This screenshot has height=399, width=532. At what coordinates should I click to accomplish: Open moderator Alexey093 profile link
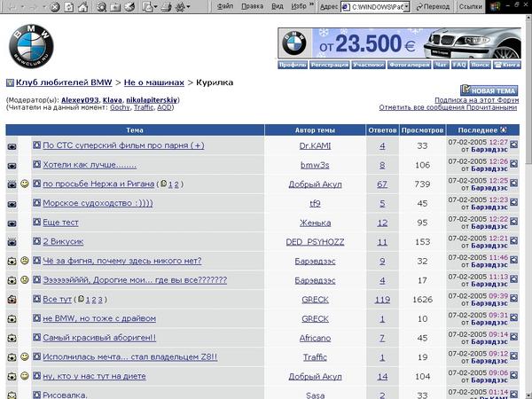(80, 100)
